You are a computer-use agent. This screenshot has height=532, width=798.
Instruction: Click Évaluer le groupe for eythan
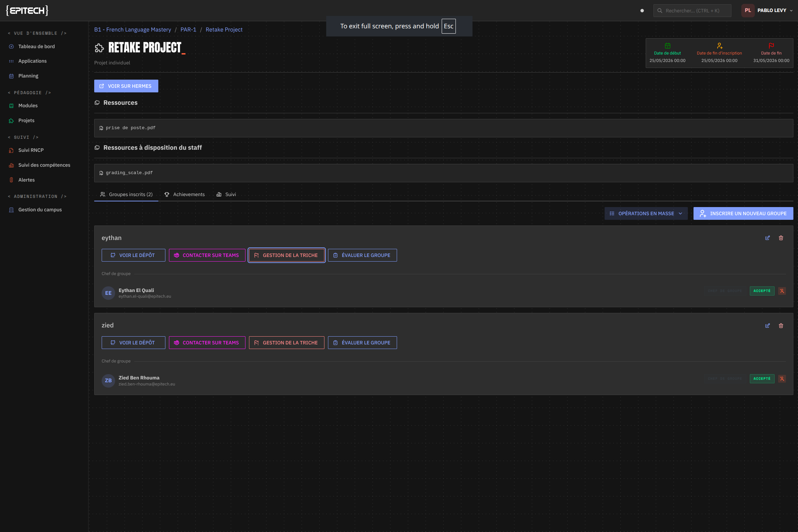[x=362, y=255]
